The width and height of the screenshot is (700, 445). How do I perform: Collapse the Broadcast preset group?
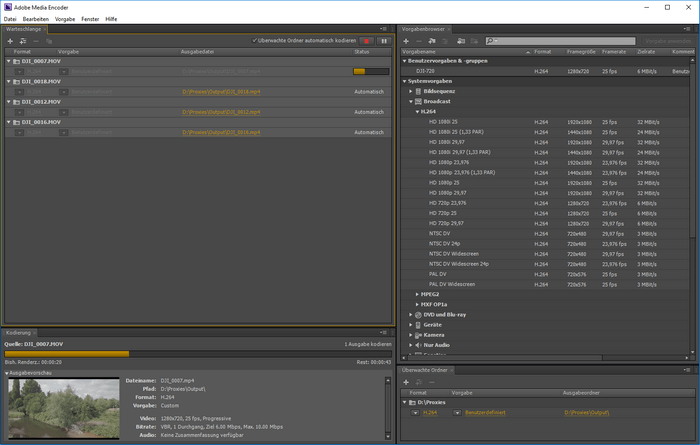(411, 101)
